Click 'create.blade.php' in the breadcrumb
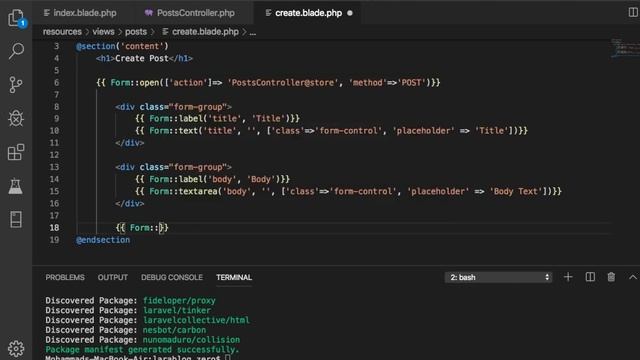640x360 pixels. [x=205, y=32]
